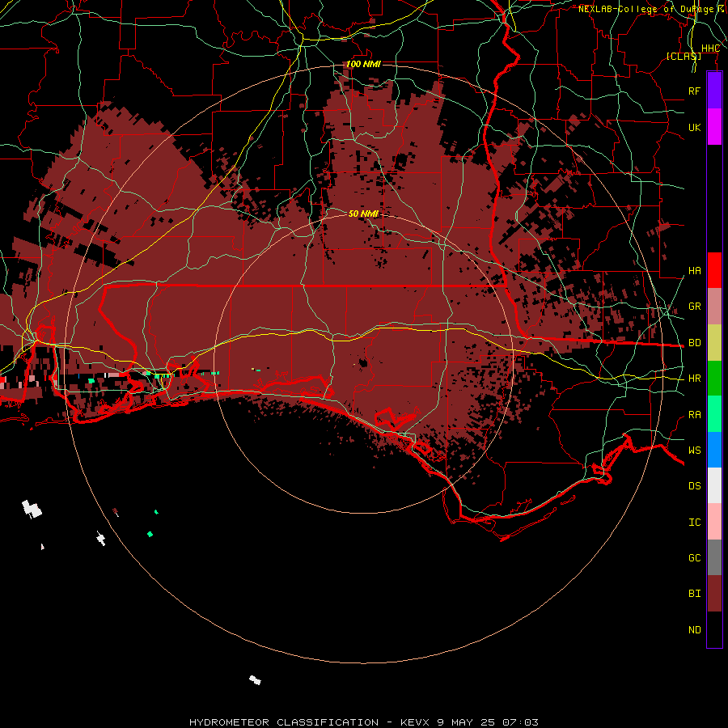
Task: Click the DS legend label
Action: pos(695,486)
